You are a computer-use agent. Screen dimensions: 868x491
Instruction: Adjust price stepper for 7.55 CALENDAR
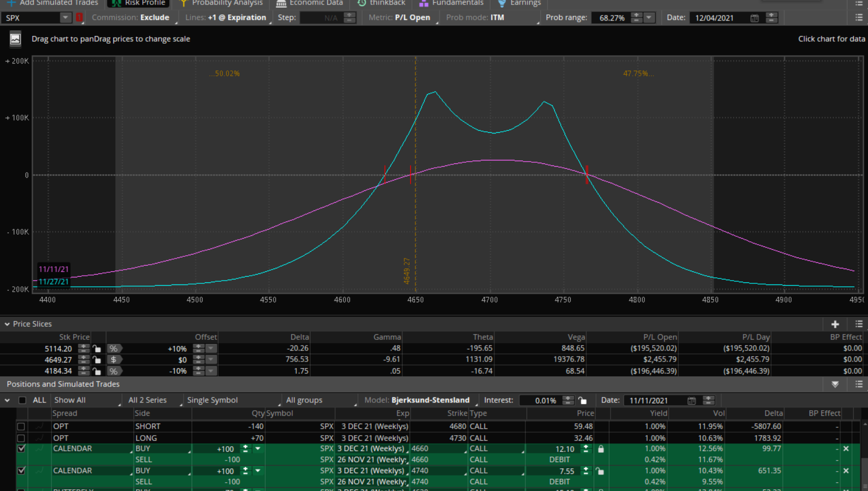click(586, 471)
